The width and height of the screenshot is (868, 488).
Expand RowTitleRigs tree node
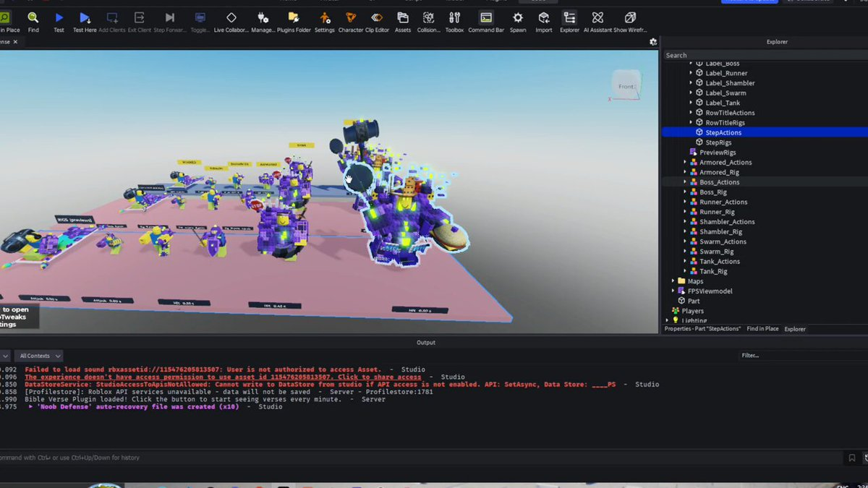[x=691, y=123]
